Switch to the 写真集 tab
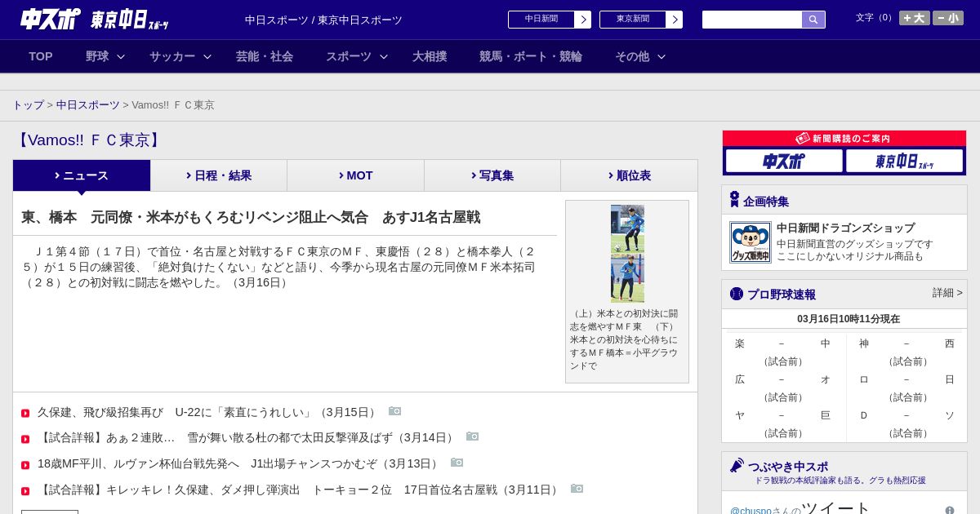The image size is (980, 514). (492, 175)
